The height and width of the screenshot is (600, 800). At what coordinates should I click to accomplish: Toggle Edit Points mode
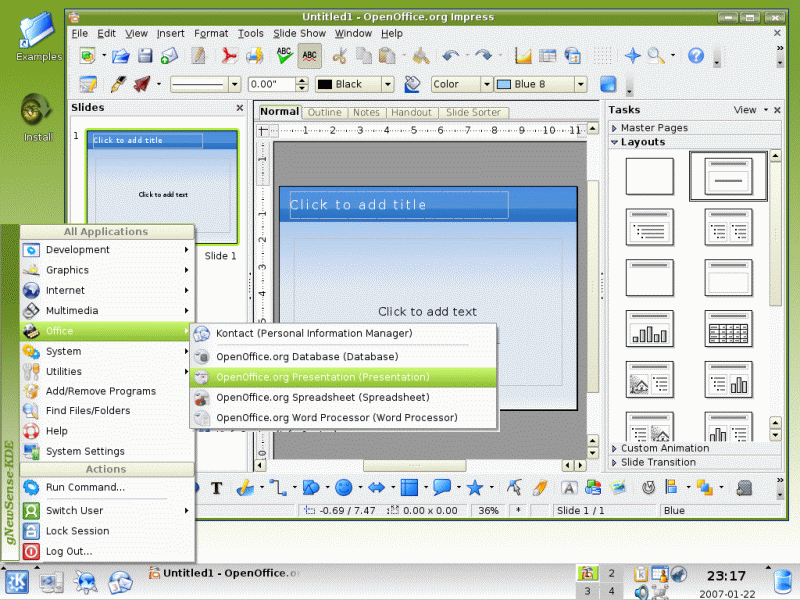pyautogui.click(x=514, y=488)
